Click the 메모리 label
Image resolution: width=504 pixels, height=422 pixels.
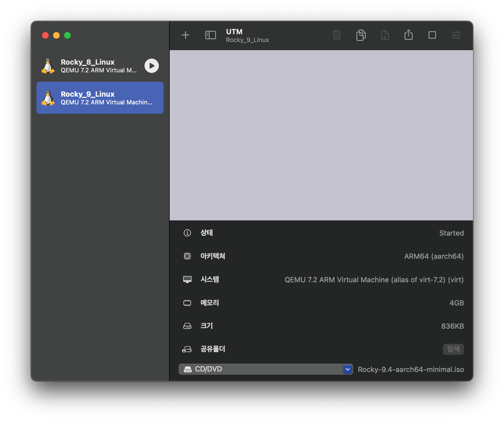(210, 303)
